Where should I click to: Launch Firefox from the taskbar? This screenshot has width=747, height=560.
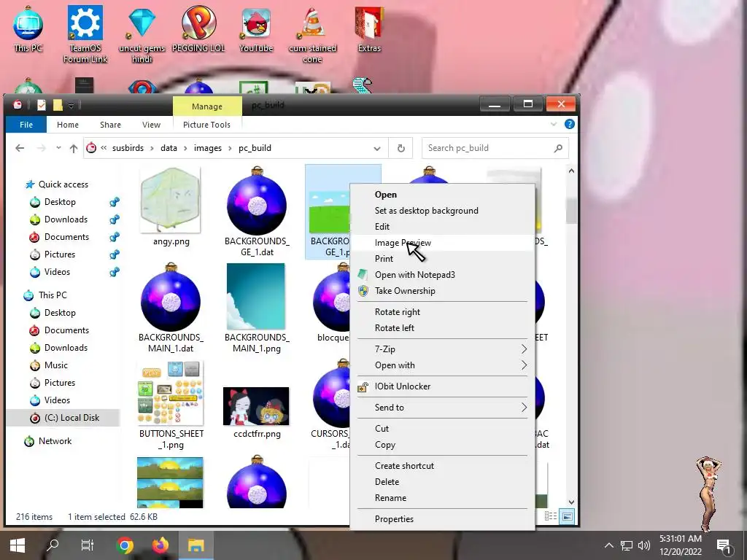[x=160, y=545]
